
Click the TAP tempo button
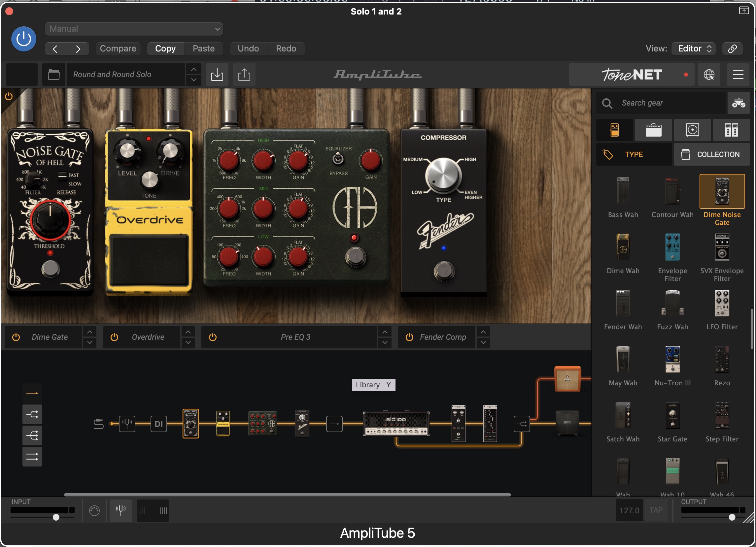pyautogui.click(x=656, y=510)
